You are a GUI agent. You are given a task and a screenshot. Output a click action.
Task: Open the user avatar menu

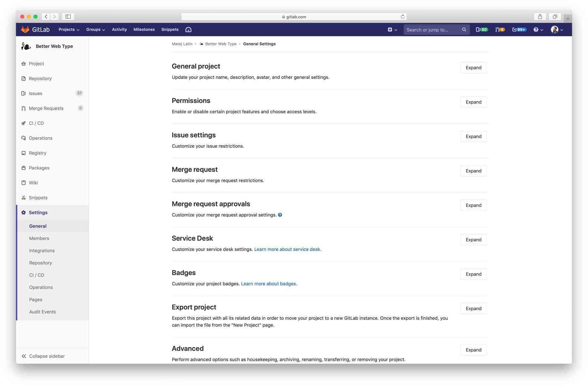[556, 29]
